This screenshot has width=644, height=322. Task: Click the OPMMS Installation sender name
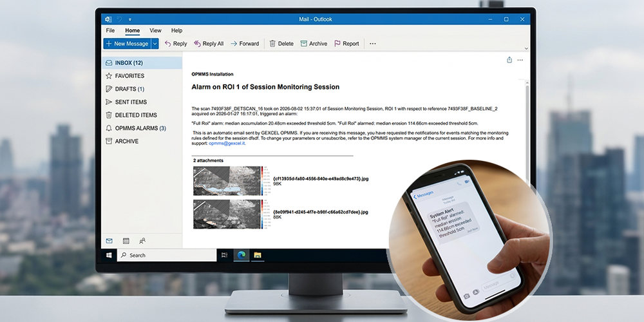click(213, 74)
